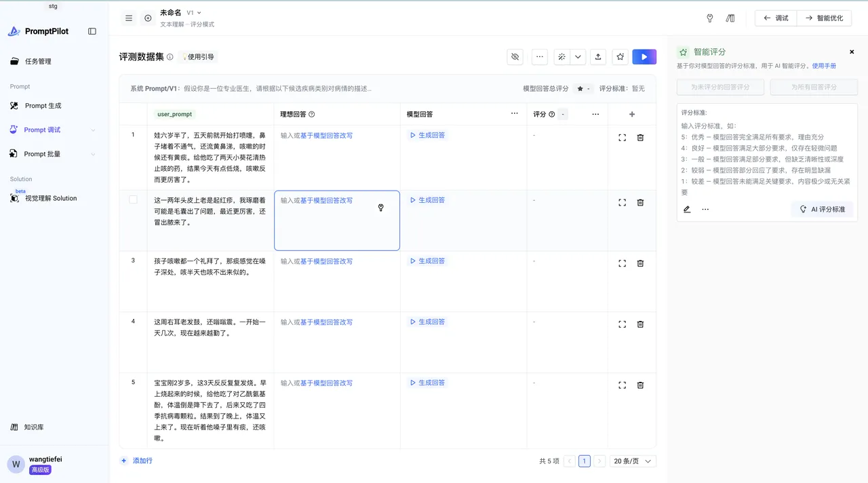Click the magic wand generate icon
868x483 pixels.
(561, 57)
